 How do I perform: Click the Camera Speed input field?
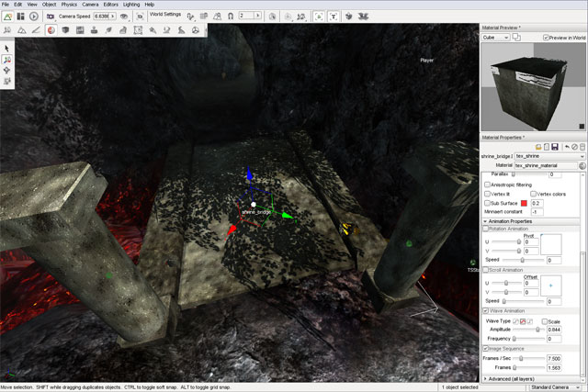tap(103, 17)
